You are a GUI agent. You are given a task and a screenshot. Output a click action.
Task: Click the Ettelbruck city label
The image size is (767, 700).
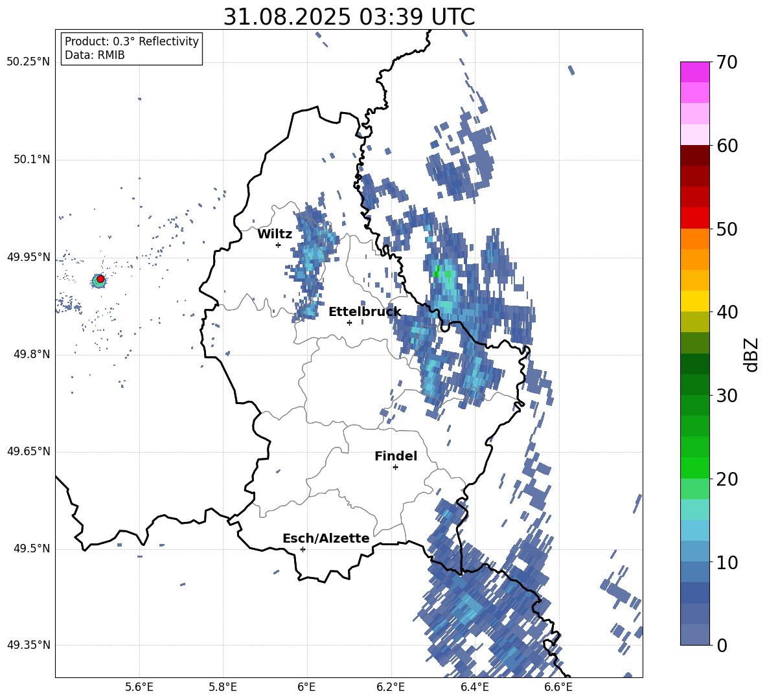coord(365,312)
